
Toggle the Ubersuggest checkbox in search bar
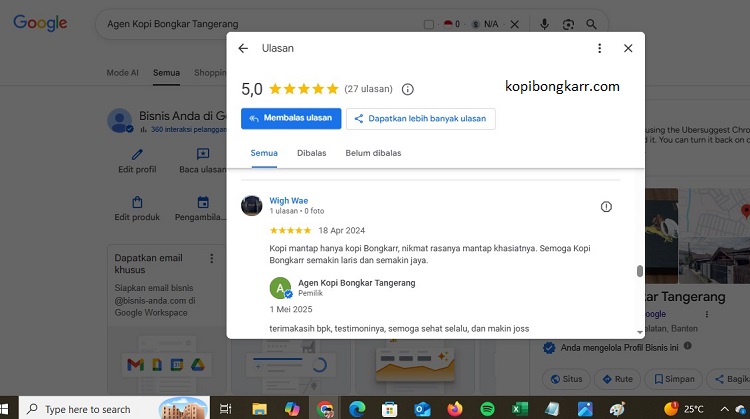click(429, 24)
